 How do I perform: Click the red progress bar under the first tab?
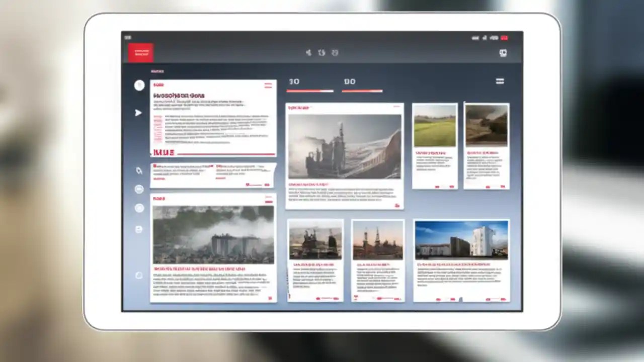[x=309, y=91]
